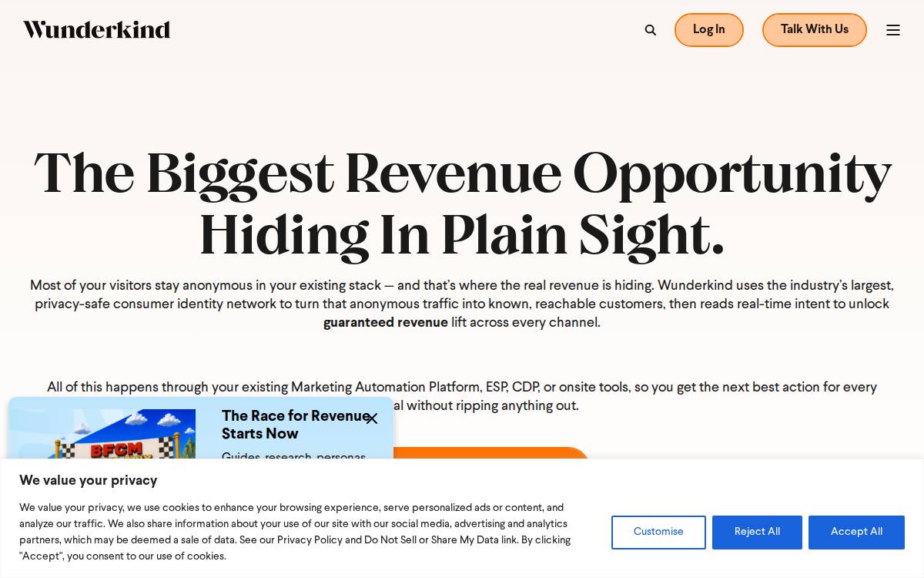Open cookie Customise settings
Viewport: 924px width, 578px height.
(x=658, y=533)
